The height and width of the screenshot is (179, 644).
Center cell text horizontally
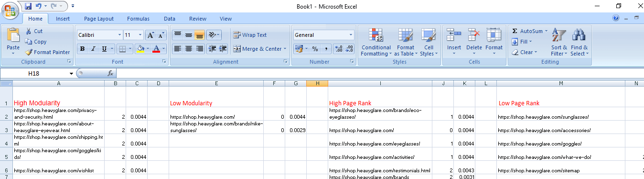[188, 49]
